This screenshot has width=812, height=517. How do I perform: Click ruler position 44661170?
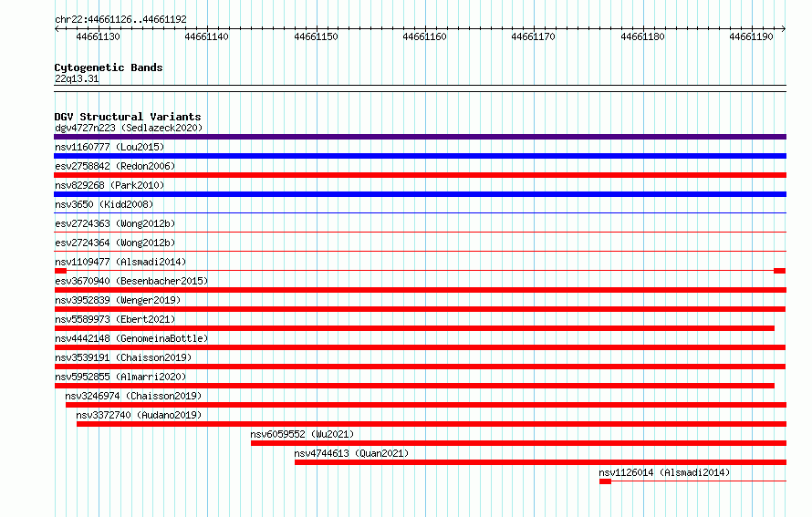[x=534, y=36]
